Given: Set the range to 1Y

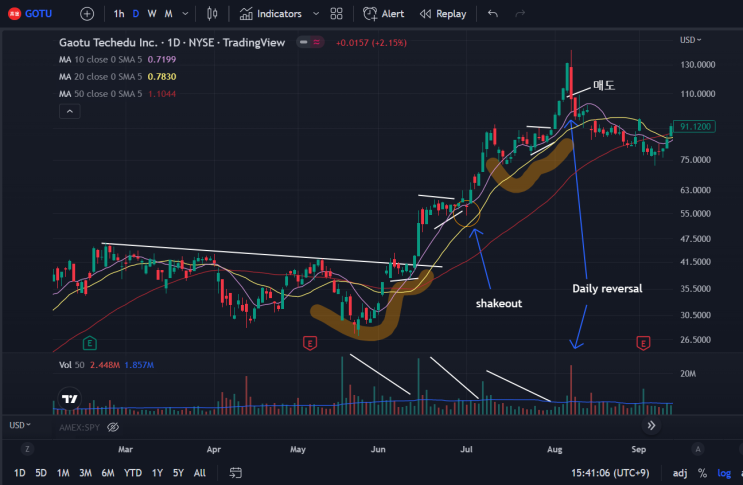Looking at the screenshot, I should pyautogui.click(x=157, y=473).
